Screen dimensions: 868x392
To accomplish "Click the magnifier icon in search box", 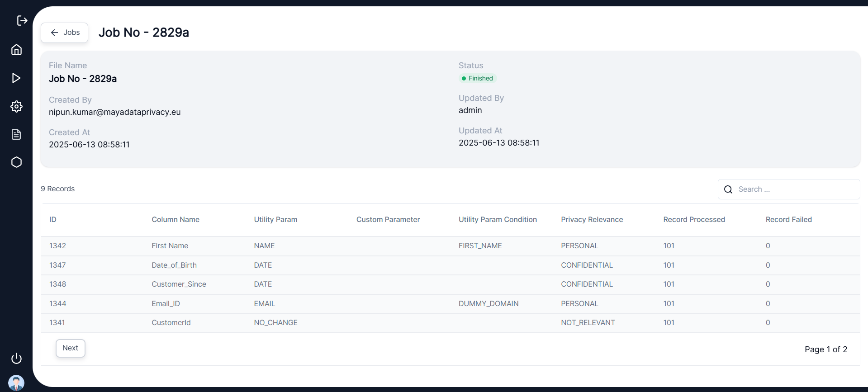I will 728,189.
